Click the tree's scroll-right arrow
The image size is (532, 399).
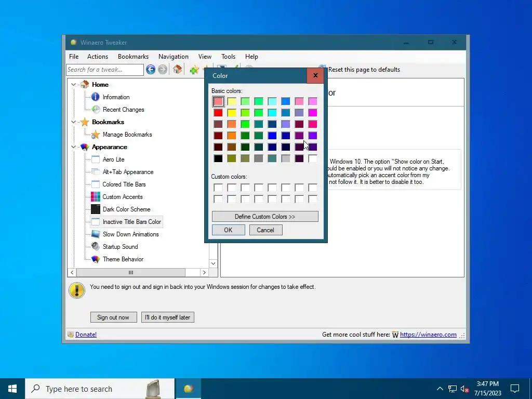[x=204, y=272]
